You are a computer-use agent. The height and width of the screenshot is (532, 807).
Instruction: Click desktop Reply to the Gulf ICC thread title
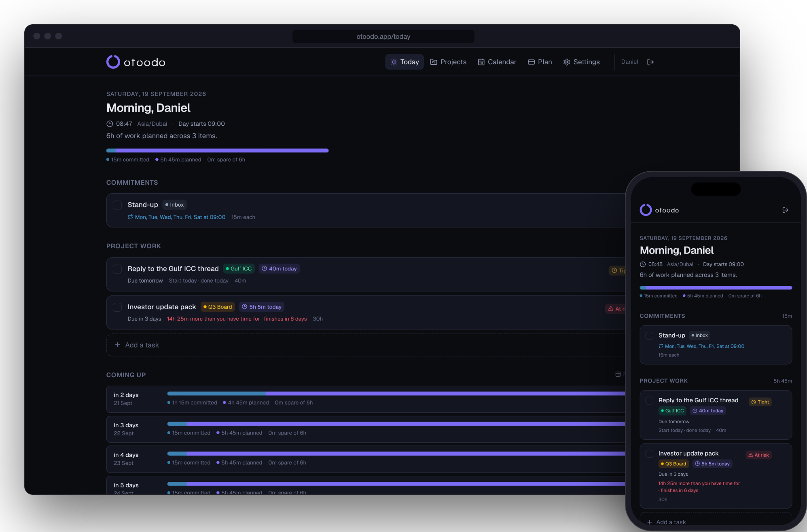click(173, 269)
